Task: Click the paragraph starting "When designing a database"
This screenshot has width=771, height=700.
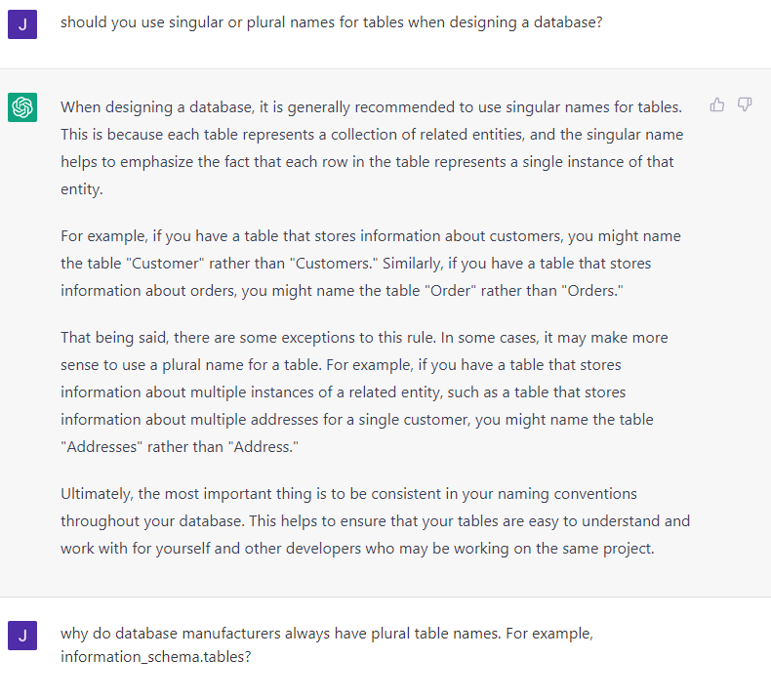Action: coord(371,147)
